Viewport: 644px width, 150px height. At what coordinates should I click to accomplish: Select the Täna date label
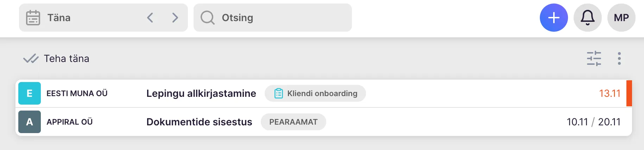pyautogui.click(x=59, y=18)
